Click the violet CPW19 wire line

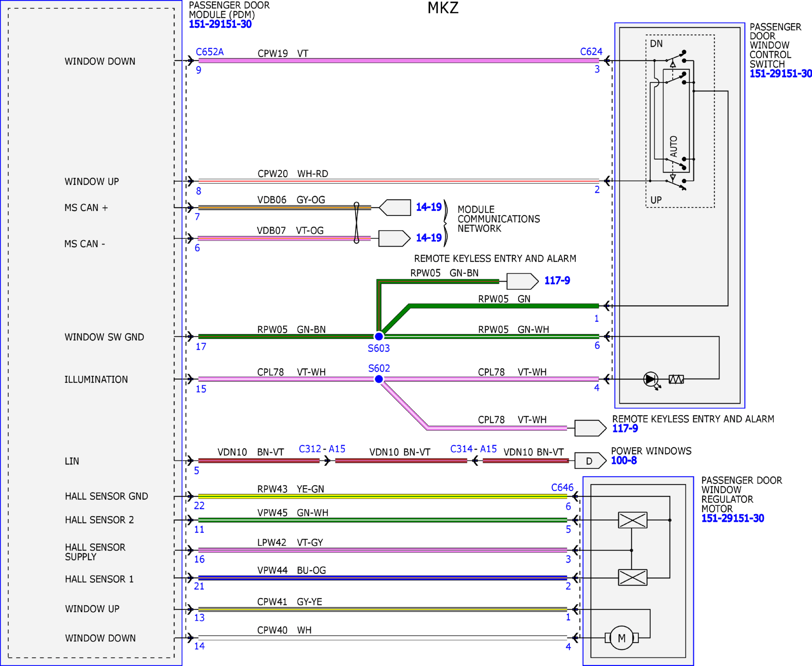tap(398, 61)
